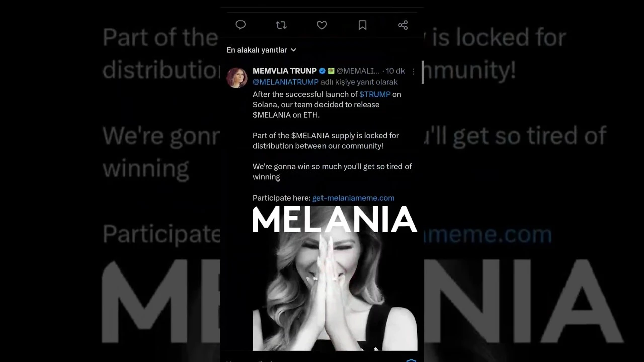644x362 pixels.
Task: Click the retweet arrows icon
Action: point(281,25)
